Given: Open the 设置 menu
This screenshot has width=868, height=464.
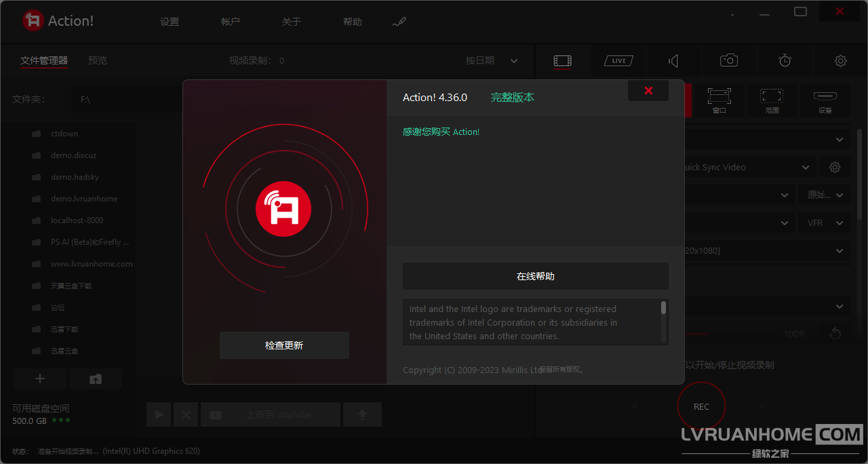Looking at the screenshot, I should click(170, 22).
